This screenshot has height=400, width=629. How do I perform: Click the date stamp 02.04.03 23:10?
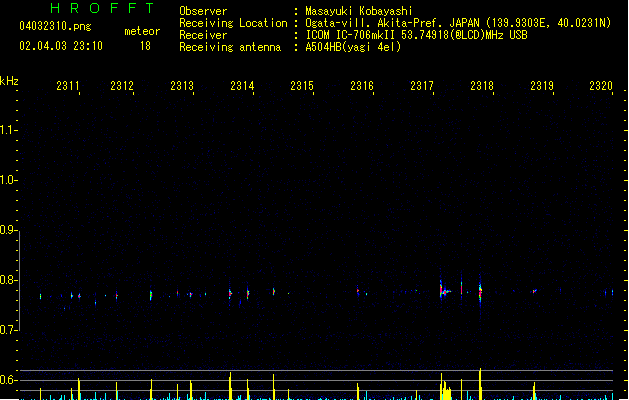click(x=61, y=46)
